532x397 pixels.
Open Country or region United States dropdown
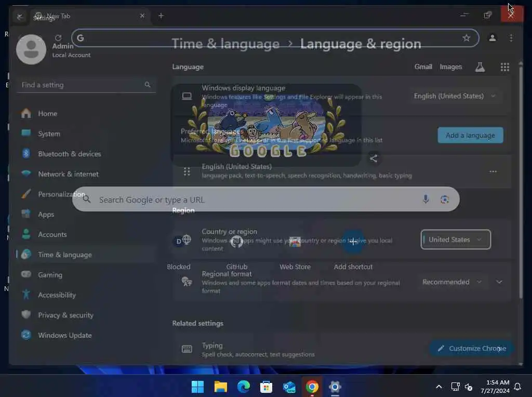click(456, 240)
